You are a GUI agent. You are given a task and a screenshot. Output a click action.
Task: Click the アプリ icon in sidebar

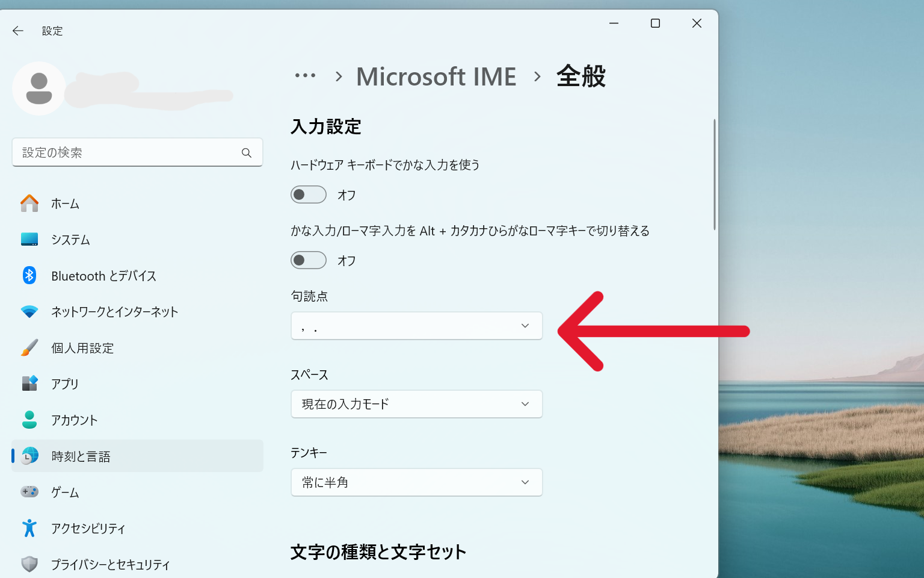point(29,384)
